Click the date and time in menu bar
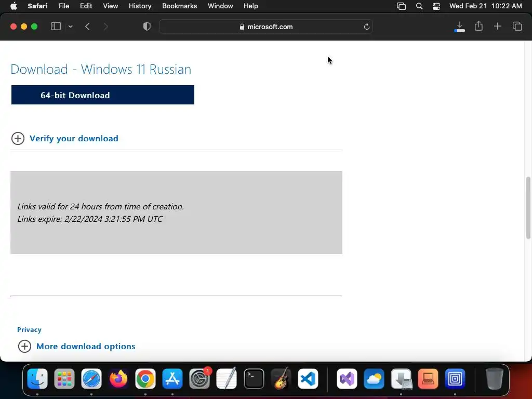Screen dimensions: 532x399 coord(486,6)
